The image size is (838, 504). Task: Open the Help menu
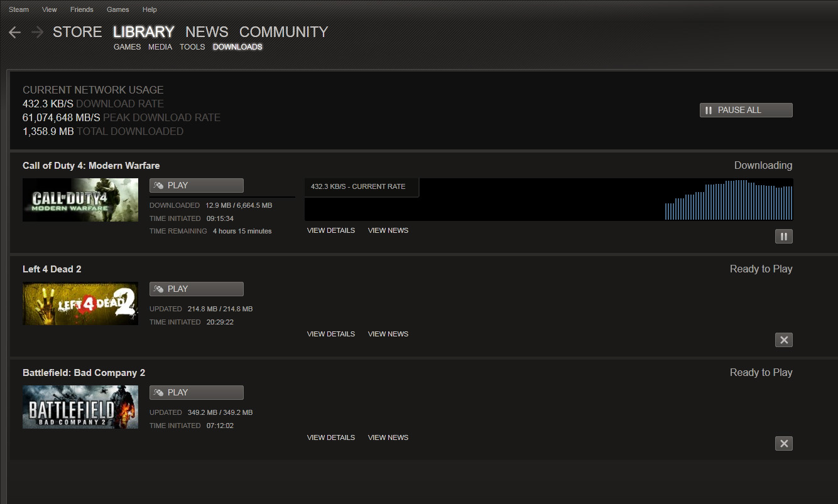coord(150,9)
